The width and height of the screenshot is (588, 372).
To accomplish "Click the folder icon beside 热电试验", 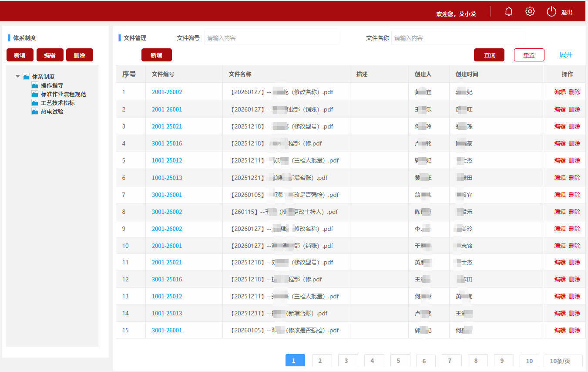I will click(35, 112).
